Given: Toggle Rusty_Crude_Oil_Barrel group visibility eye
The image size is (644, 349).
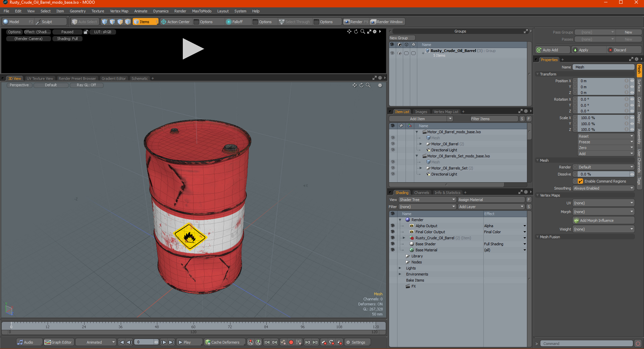Looking at the screenshot, I should (x=392, y=53).
